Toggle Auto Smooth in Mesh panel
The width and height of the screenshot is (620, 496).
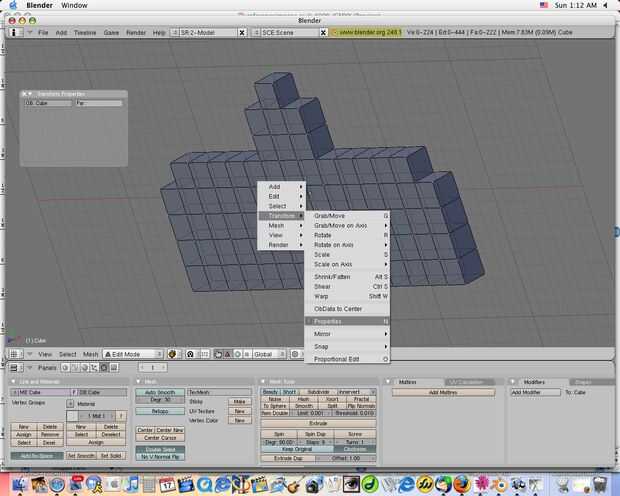pyautogui.click(x=160, y=392)
